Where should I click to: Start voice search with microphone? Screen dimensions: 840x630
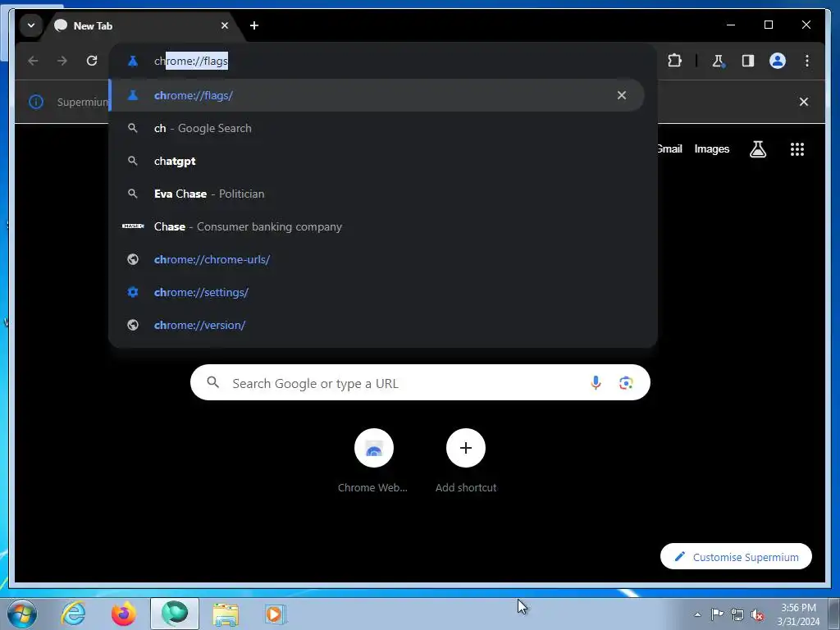click(x=596, y=382)
